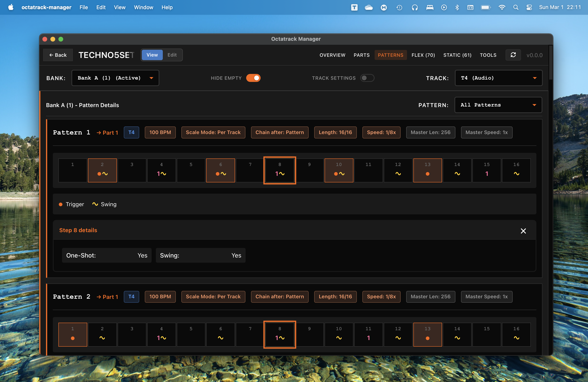This screenshot has height=382, width=588.
Task: Open the Bank A (1) (Active) dropdown
Action: [115, 78]
